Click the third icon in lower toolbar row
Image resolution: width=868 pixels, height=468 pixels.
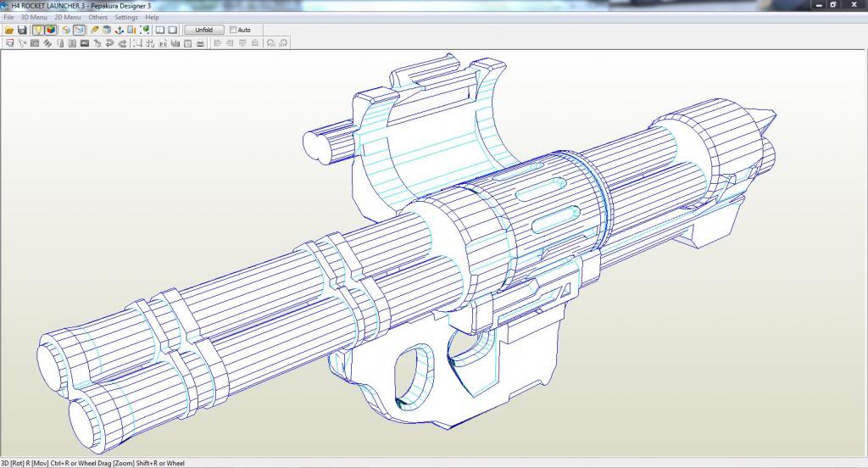[34, 43]
